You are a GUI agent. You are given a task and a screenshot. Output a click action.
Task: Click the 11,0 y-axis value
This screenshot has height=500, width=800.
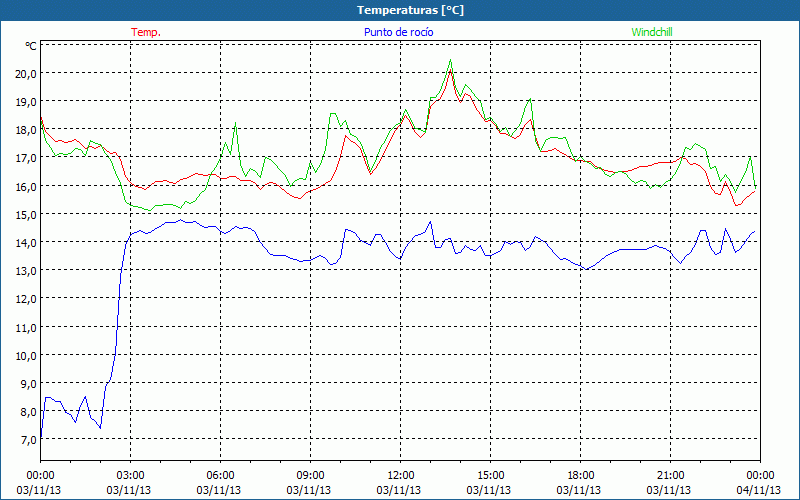pyautogui.click(x=26, y=328)
